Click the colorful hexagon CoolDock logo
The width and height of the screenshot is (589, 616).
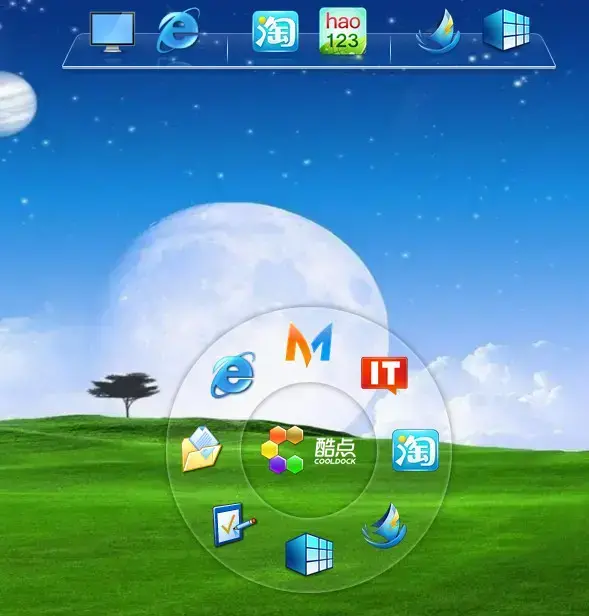tap(282, 450)
